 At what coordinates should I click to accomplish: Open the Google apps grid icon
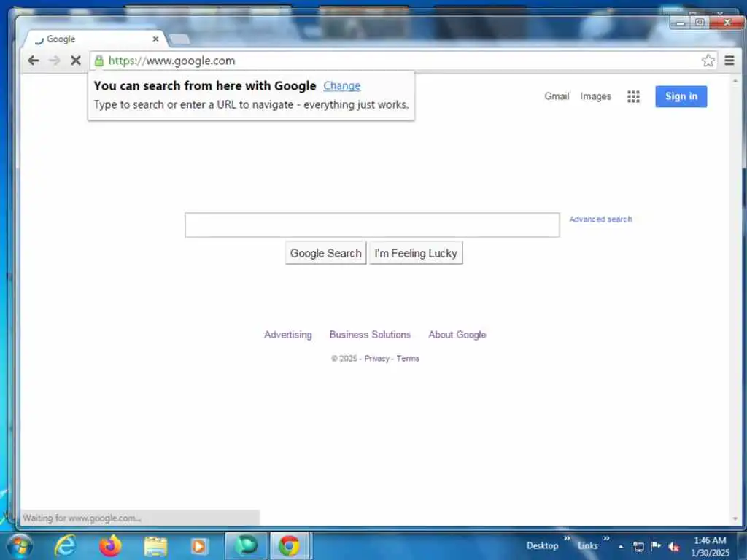point(633,97)
